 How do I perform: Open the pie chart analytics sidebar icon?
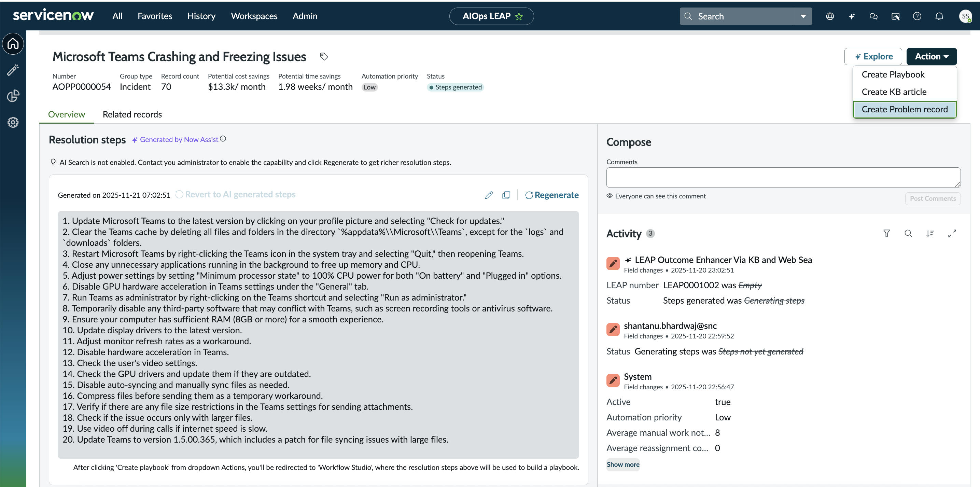[13, 96]
